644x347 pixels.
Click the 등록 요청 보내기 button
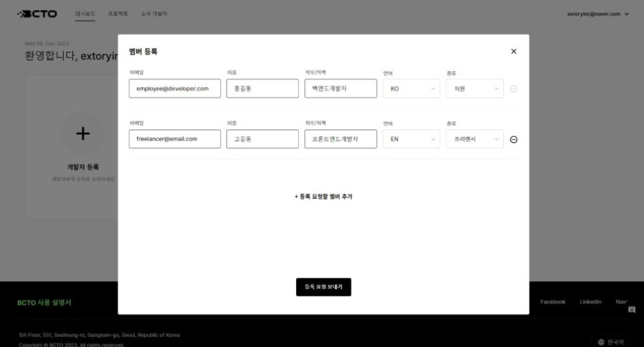[323, 287]
